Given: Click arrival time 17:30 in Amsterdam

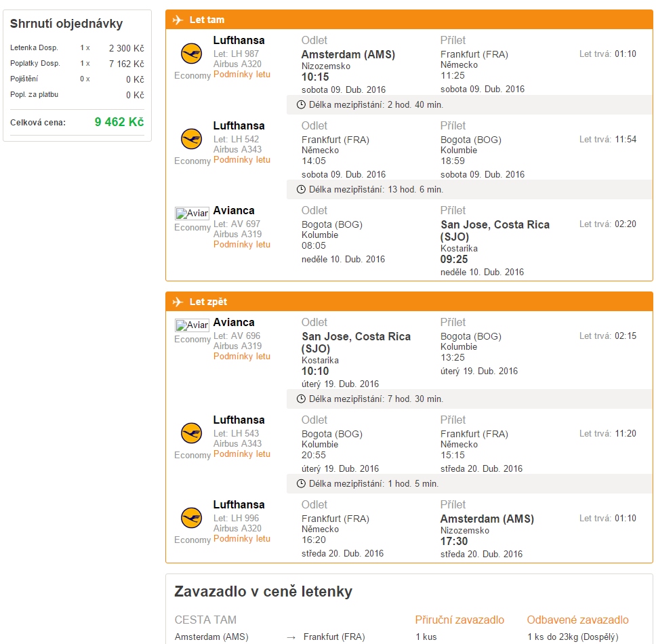Looking at the screenshot, I should point(454,542).
